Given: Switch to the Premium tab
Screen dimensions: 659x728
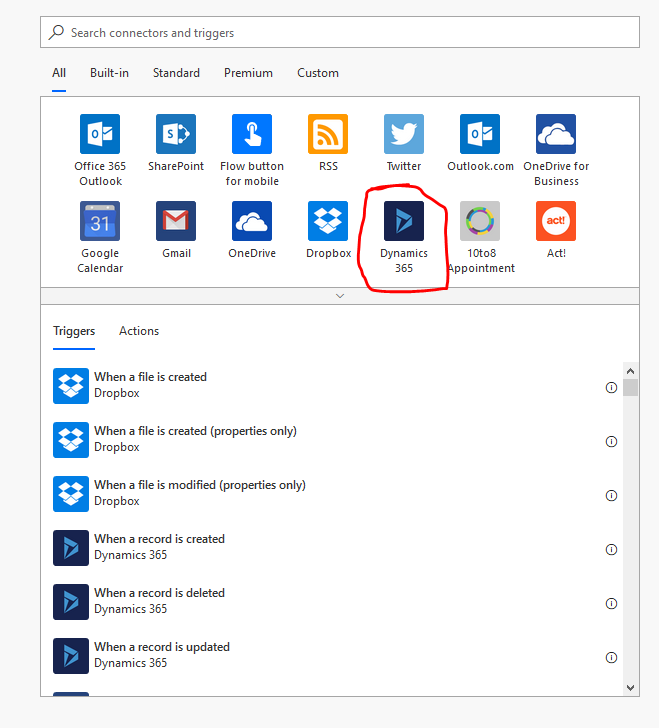Looking at the screenshot, I should point(248,73).
